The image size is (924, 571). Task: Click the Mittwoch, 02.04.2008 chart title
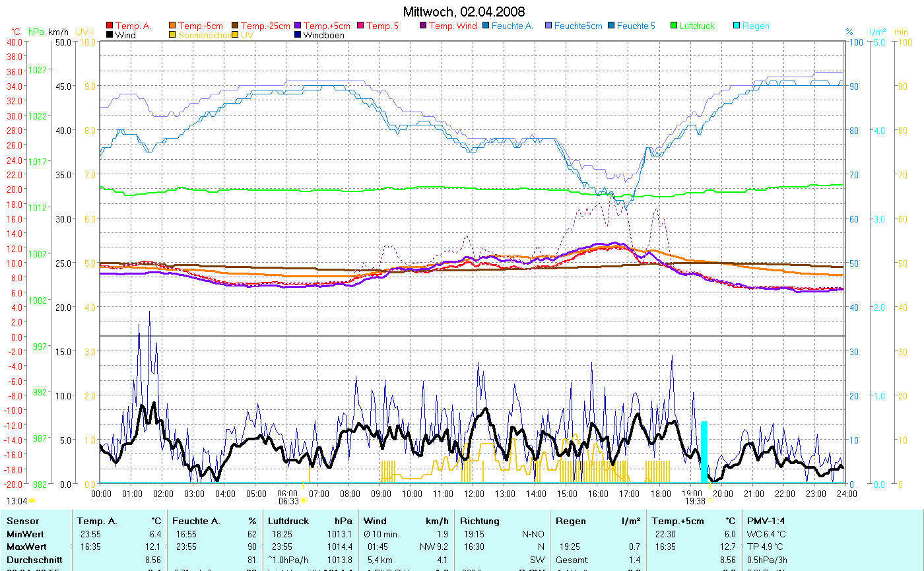pyautogui.click(x=464, y=12)
